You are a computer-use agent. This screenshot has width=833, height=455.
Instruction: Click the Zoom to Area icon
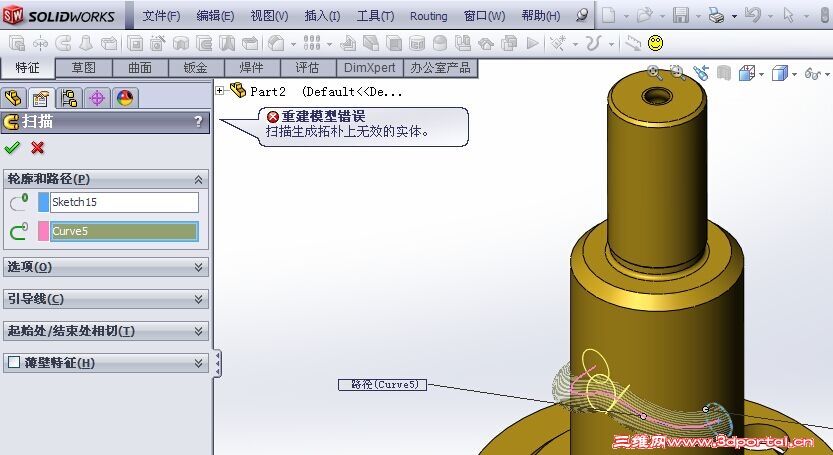click(677, 73)
